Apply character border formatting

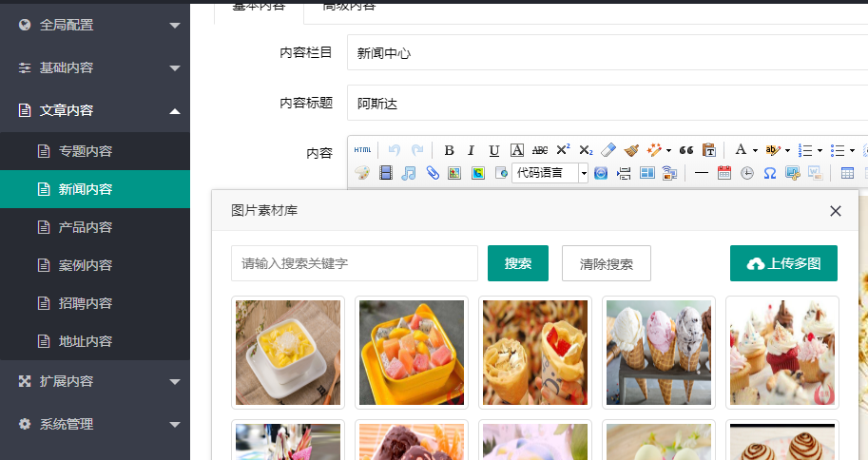[517, 150]
